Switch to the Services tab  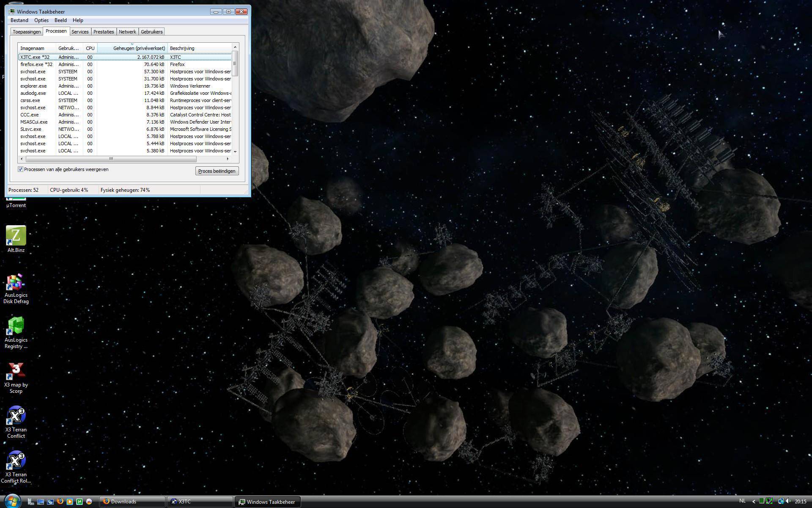(80, 32)
